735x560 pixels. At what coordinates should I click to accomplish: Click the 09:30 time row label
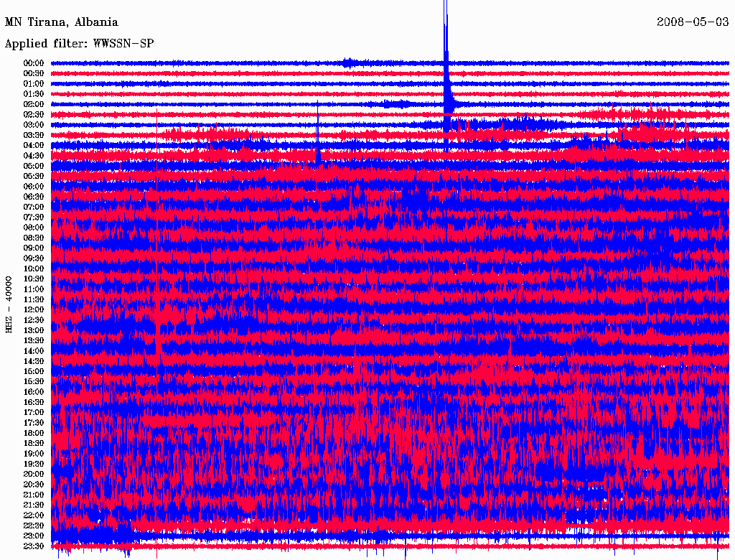tap(34, 258)
